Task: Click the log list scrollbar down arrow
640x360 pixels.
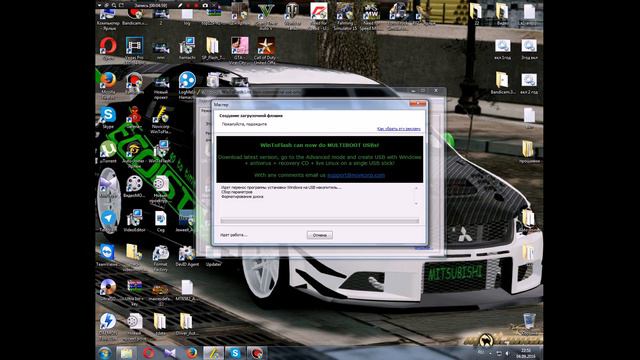Action: coord(416,203)
